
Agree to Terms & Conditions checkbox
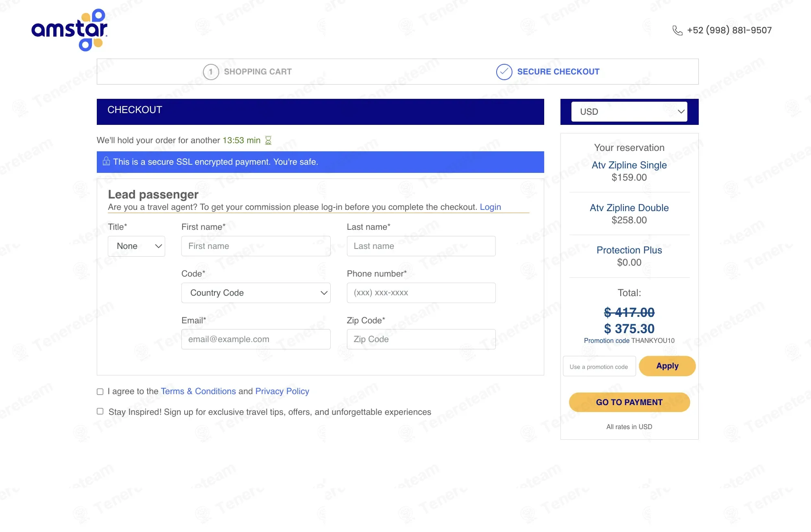[100, 392]
